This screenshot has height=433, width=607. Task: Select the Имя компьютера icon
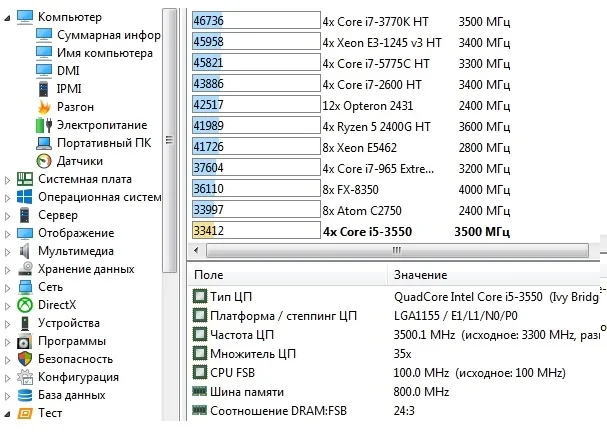[44, 53]
